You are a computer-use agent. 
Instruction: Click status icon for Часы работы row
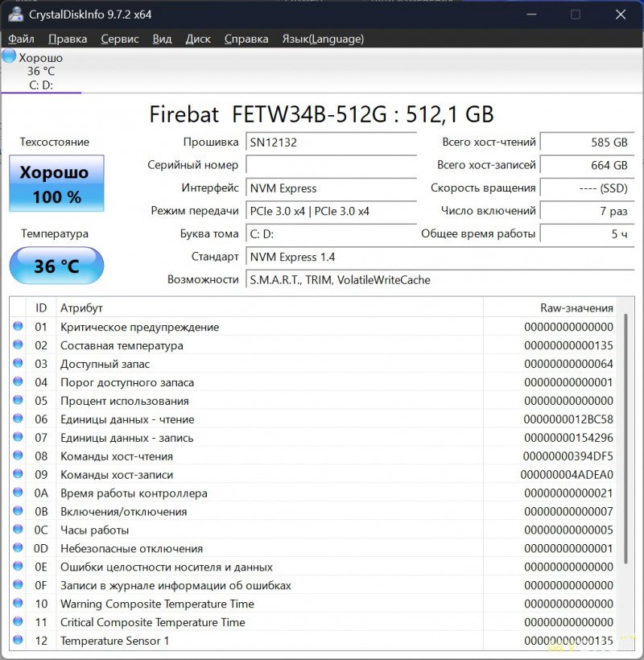[x=18, y=530]
